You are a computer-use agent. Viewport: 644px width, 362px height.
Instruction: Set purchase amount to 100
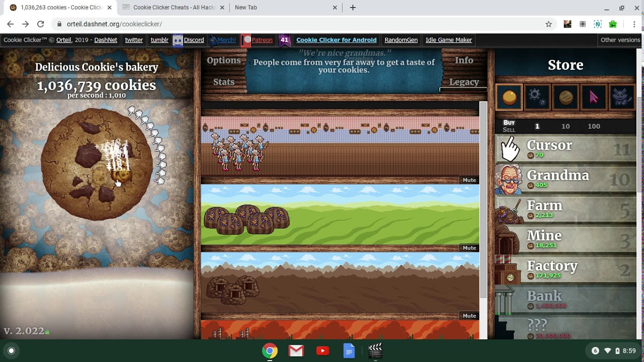point(594,126)
